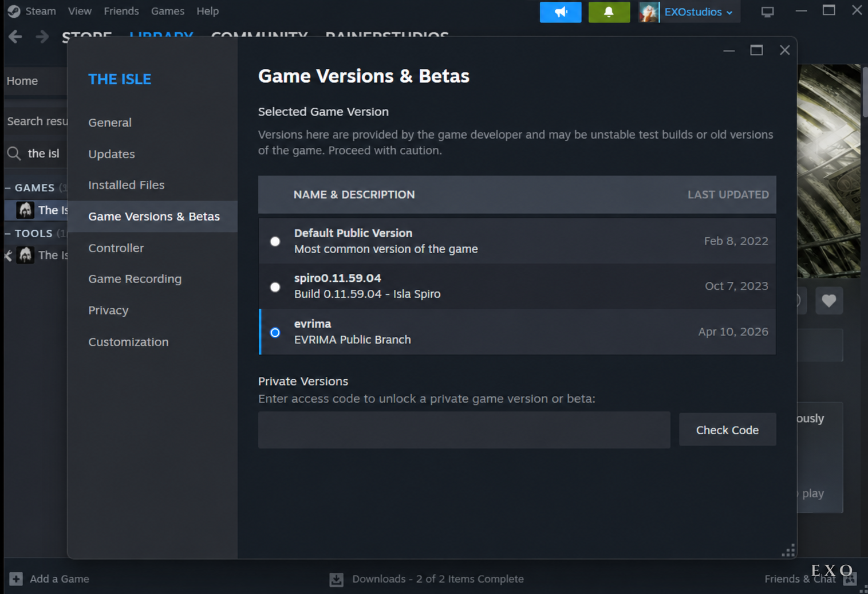Collapse the TOOLS category
This screenshot has width=868, height=594.
8,234
